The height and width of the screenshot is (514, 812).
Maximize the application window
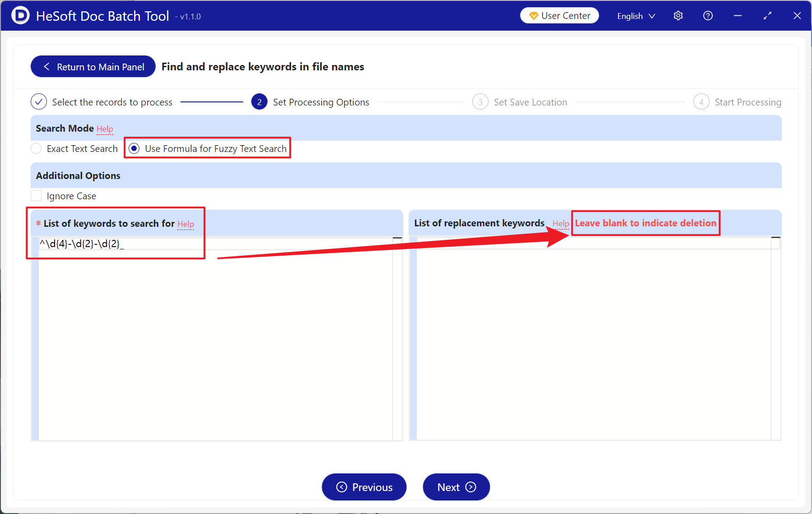point(767,16)
